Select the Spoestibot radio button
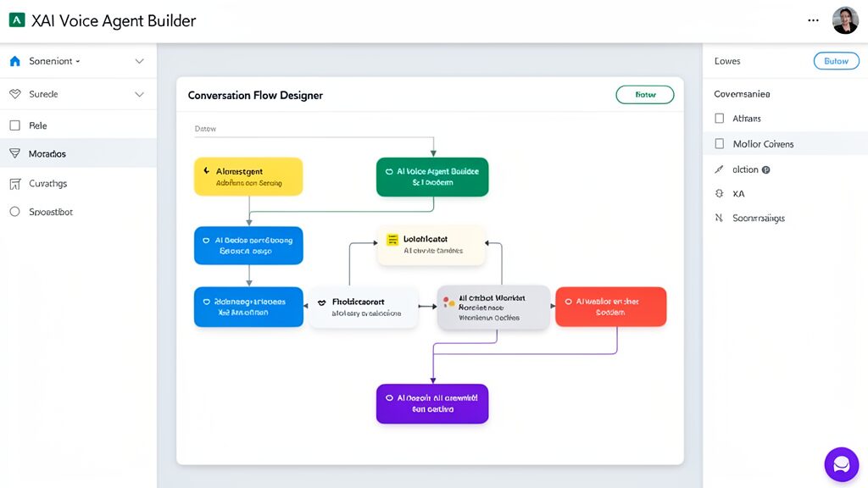This screenshot has height=488, width=868. 15,211
